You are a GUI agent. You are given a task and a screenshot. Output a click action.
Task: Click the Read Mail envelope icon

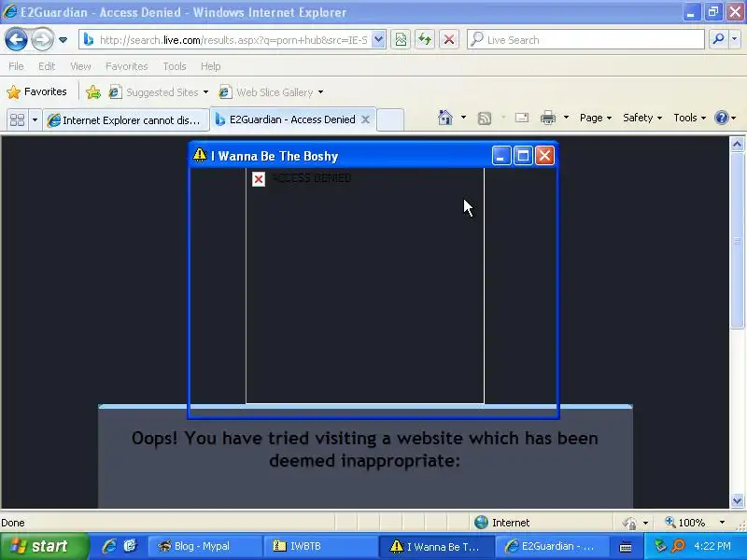pyautogui.click(x=522, y=118)
